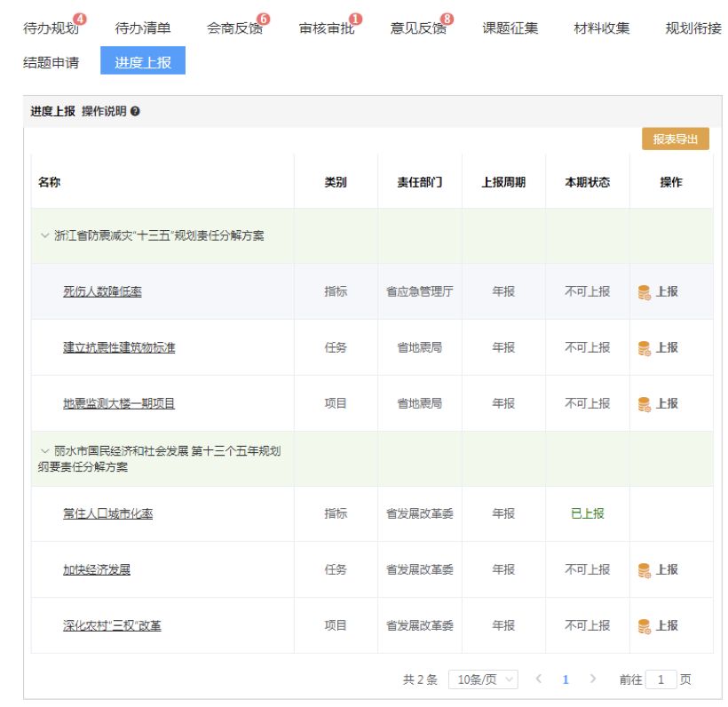Open the 深化农村"三权"改革 link
728x707 pixels.
112,625
